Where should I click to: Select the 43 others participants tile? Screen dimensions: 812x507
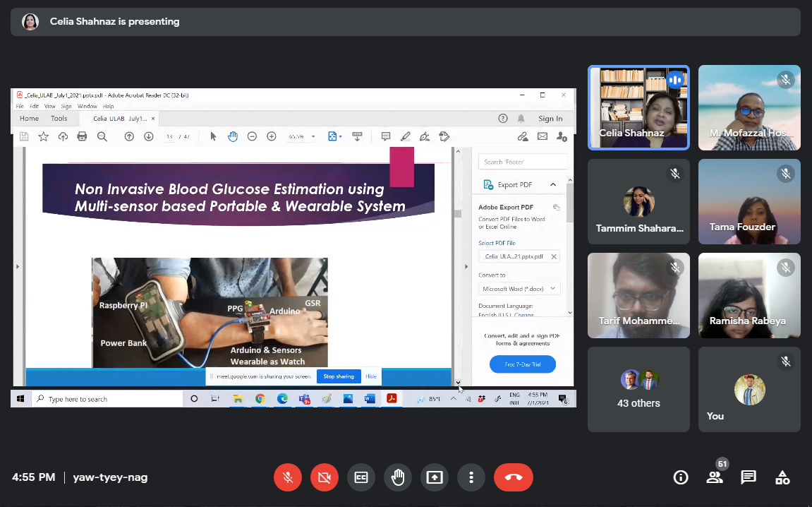(x=638, y=389)
